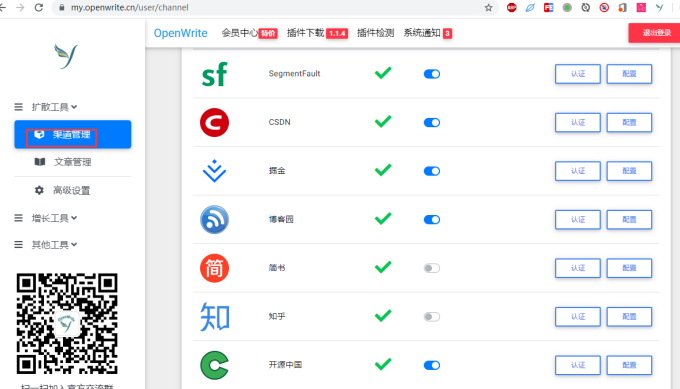Click the OpenWrite bird logo in sidebar
This screenshot has width=680, height=389.
click(66, 56)
